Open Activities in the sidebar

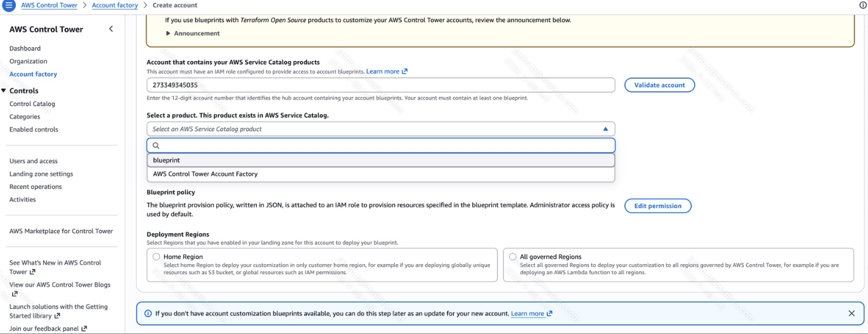(23, 200)
